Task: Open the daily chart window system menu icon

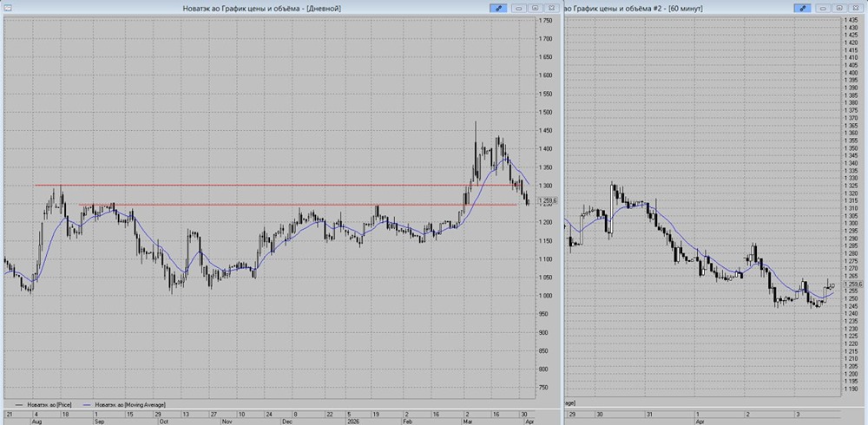Action: pos(8,8)
